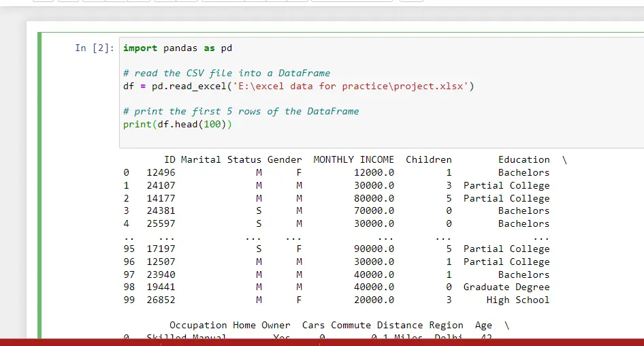Click the 'ID' column header in output
644x346 pixels.
(170, 160)
